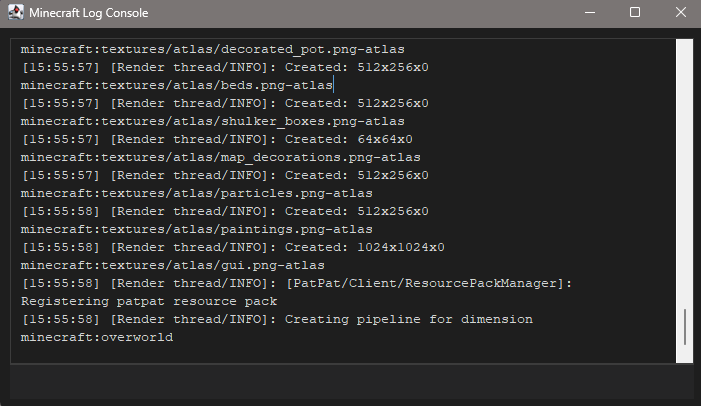Click the vertical scrollbar thumb
Viewport: 701px width, 406px height.
pos(684,327)
